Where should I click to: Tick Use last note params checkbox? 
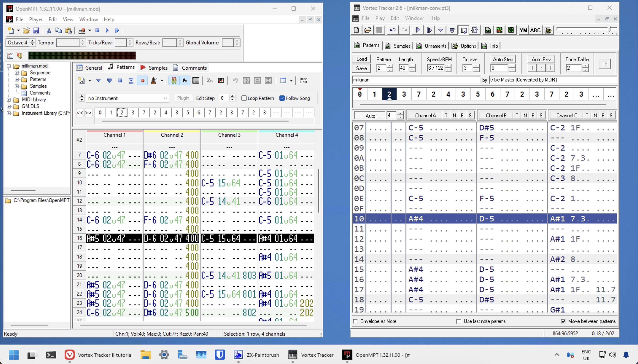[458, 321]
